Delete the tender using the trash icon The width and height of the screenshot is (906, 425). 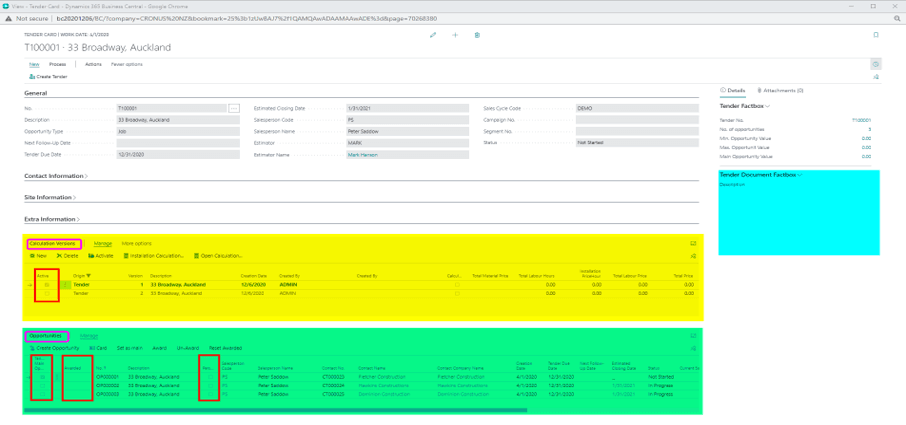pyautogui.click(x=477, y=35)
